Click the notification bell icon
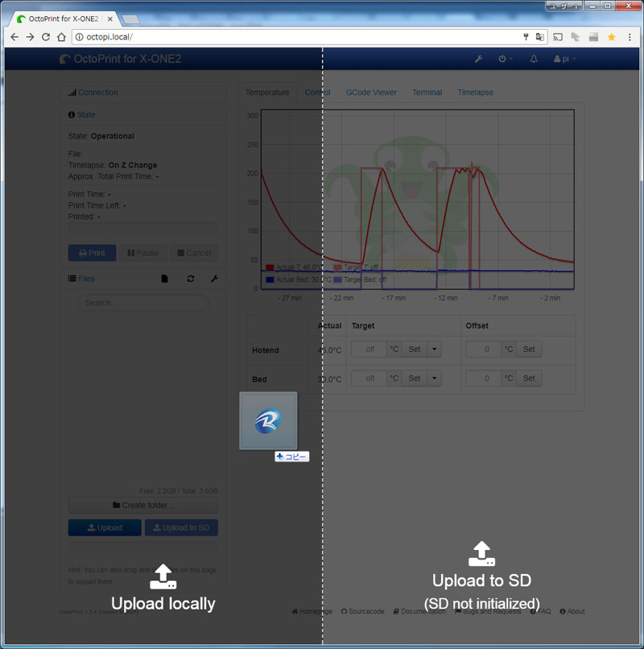The height and width of the screenshot is (649, 644). coord(534,59)
